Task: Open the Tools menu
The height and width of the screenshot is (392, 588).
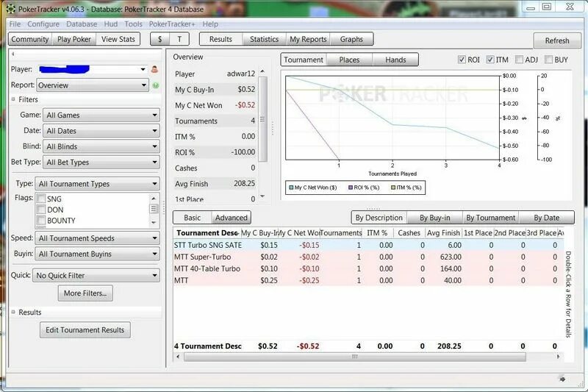Action: click(x=134, y=24)
